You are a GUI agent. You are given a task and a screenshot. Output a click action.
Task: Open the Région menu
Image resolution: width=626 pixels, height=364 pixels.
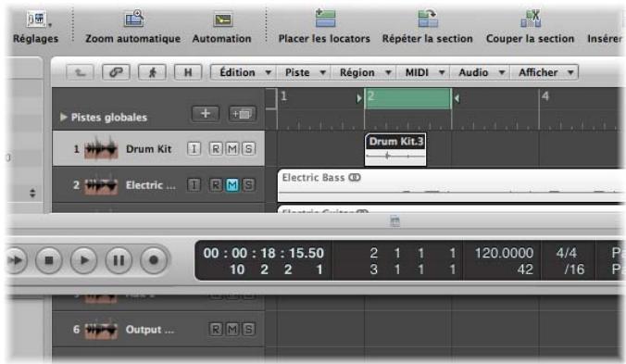pyautogui.click(x=363, y=72)
